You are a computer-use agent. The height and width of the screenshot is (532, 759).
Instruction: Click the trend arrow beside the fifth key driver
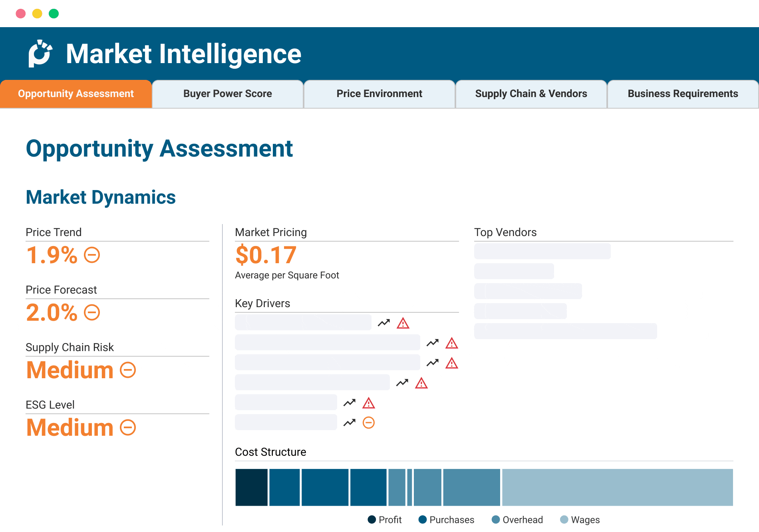(x=349, y=403)
